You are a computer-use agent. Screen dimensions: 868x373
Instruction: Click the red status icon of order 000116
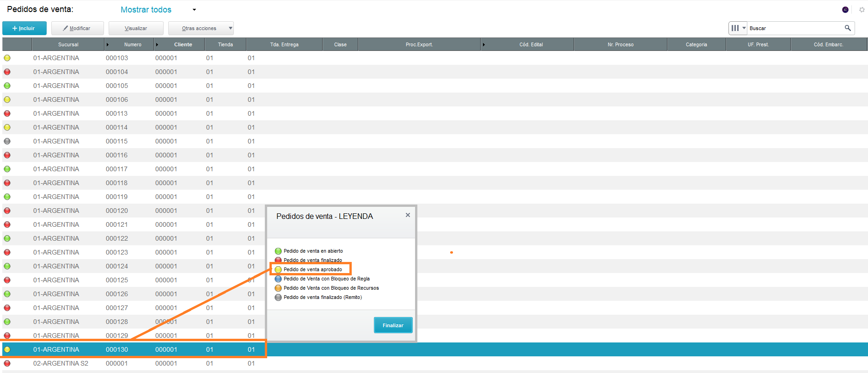7,155
